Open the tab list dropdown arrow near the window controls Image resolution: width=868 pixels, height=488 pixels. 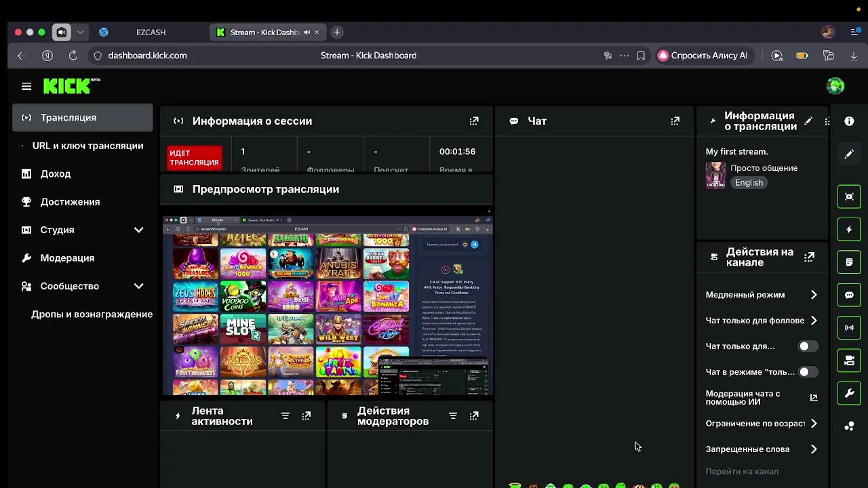[81, 32]
